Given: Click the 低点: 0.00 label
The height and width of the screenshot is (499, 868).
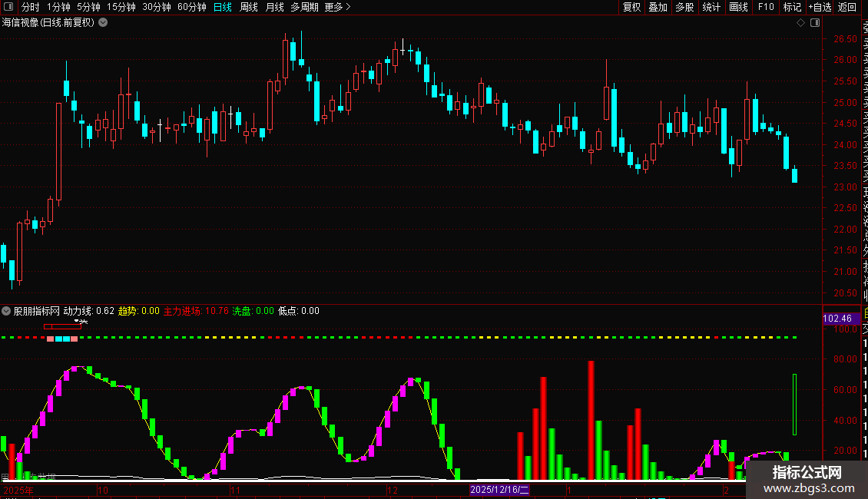Looking at the screenshot, I should pos(298,311).
